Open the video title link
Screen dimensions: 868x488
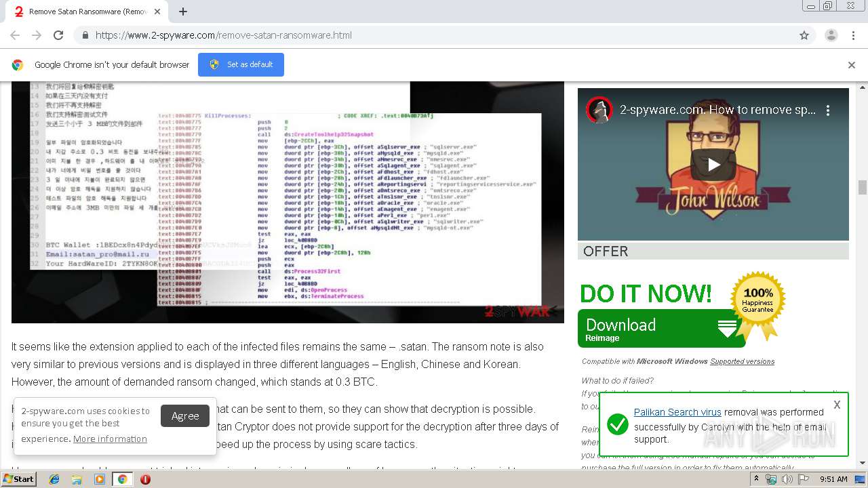717,110
